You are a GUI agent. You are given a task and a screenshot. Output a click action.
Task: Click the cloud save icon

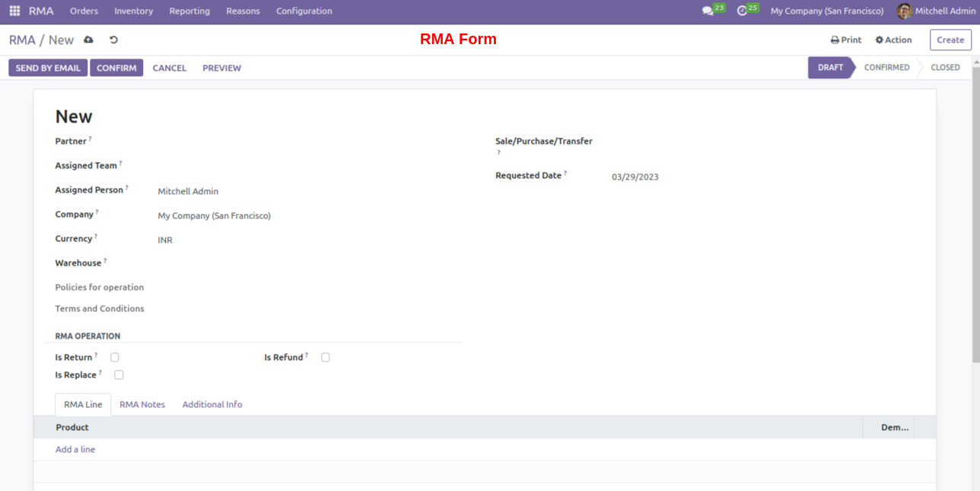tap(88, 40)
